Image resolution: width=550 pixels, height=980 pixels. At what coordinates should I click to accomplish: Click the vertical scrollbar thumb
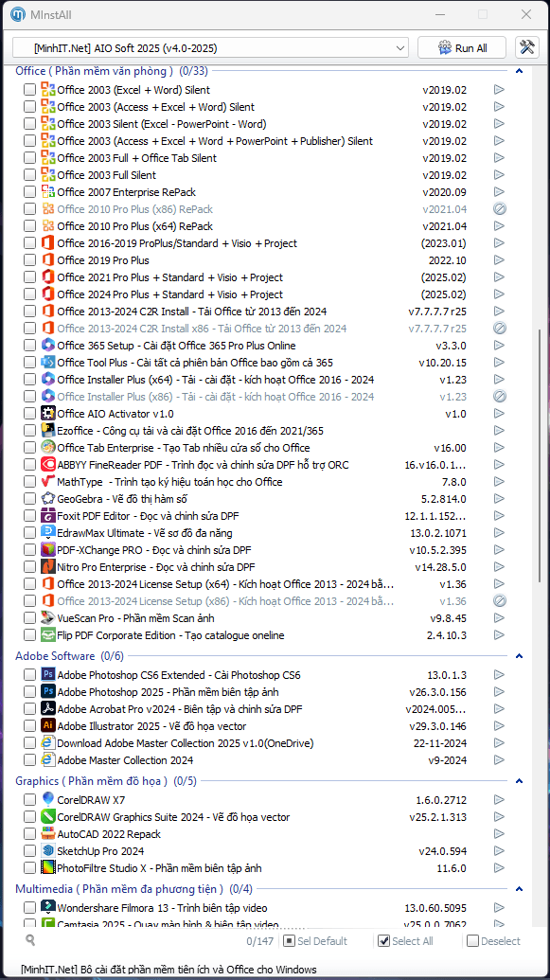[x=540, y=456]
